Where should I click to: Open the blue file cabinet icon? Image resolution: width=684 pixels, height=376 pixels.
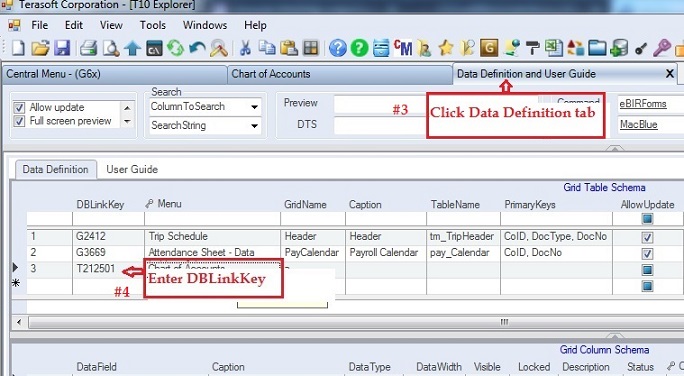[381, 48]
